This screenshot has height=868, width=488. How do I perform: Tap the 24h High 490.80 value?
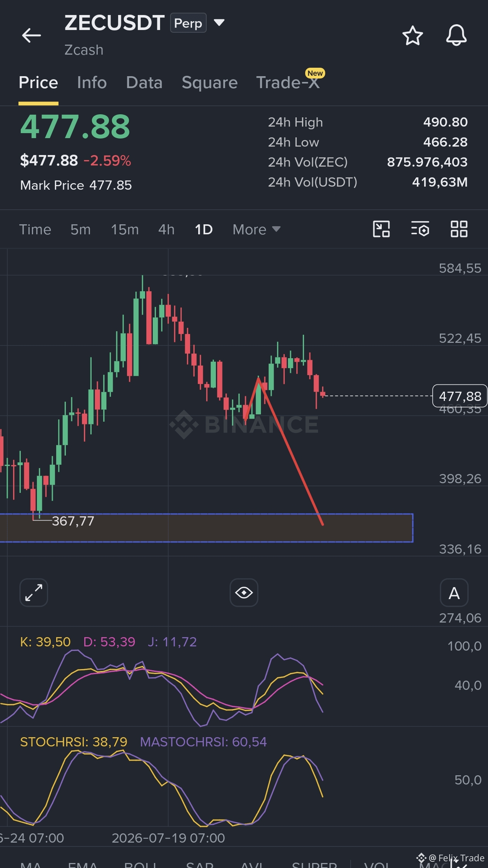point(445,122)
